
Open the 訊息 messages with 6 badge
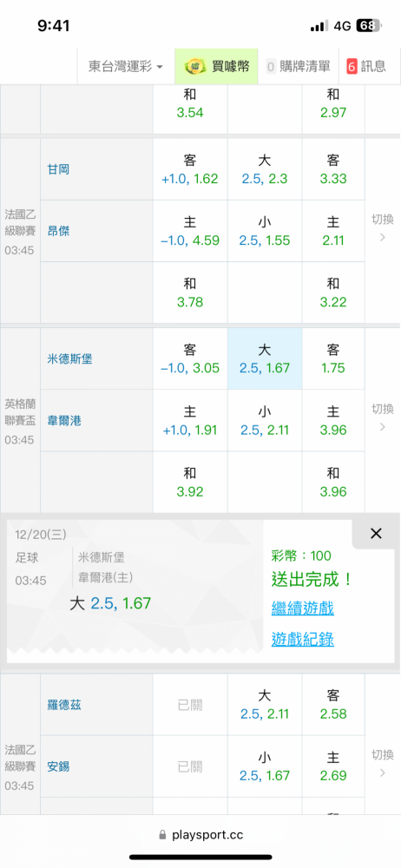[366, 67]
